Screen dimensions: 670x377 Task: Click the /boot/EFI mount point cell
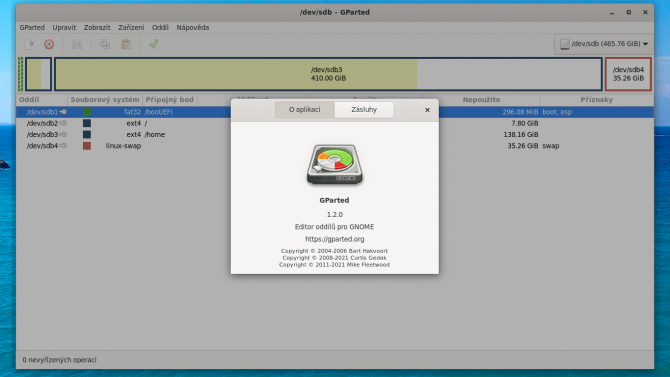[159, 112]
